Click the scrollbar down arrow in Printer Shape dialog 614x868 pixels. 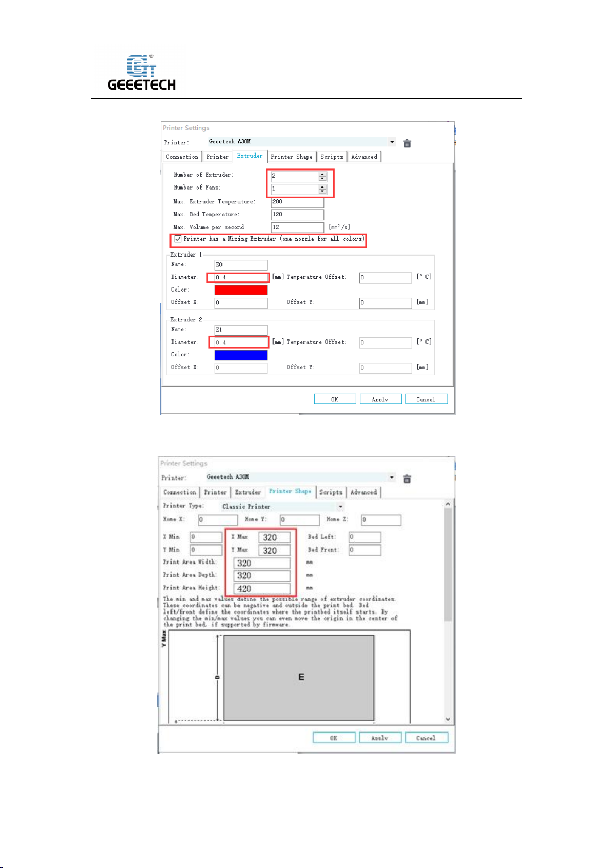448,719
